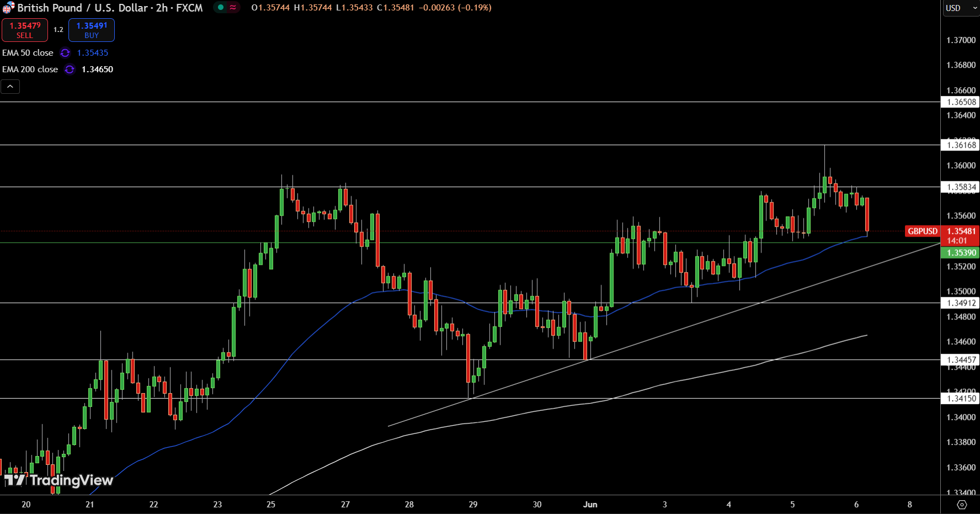Click the EMA 50 refresh icon
Screen dimensions: 980x514
[x=65, y=53]
